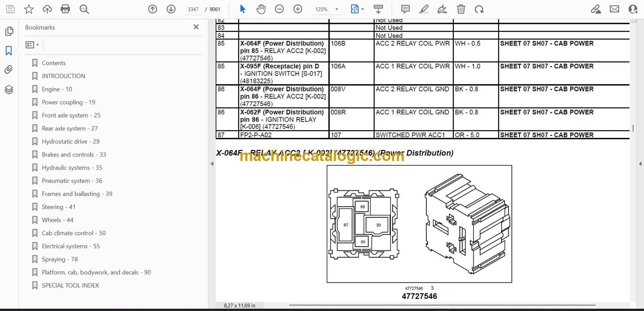Toggle the Bookmarks panel icon
This screenshot has width=644, height=311.
[9, 51]
